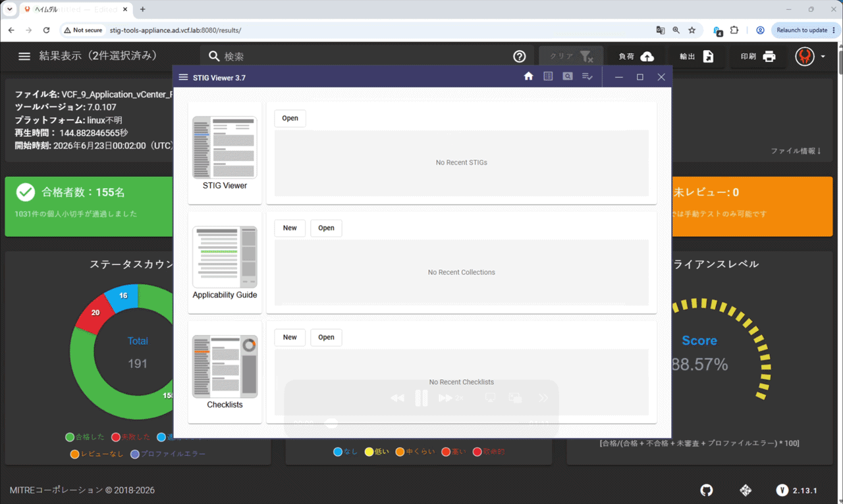
Task: Select the Checklists module thumbnail
Action: click(225, 366)
